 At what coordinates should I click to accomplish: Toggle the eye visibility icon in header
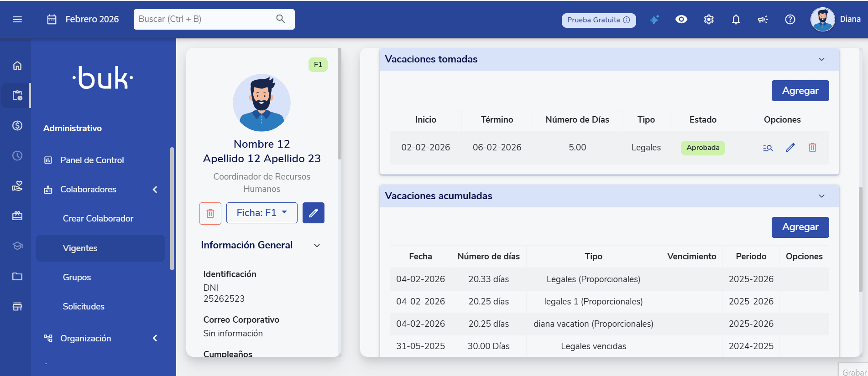click(x=681, y=19)
